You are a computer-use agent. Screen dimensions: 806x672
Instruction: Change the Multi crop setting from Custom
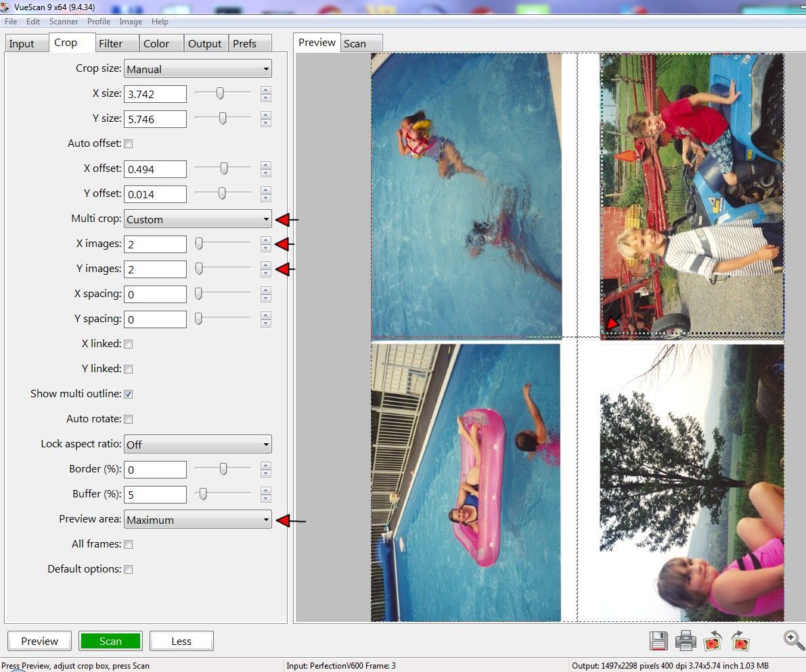[197, 219]
